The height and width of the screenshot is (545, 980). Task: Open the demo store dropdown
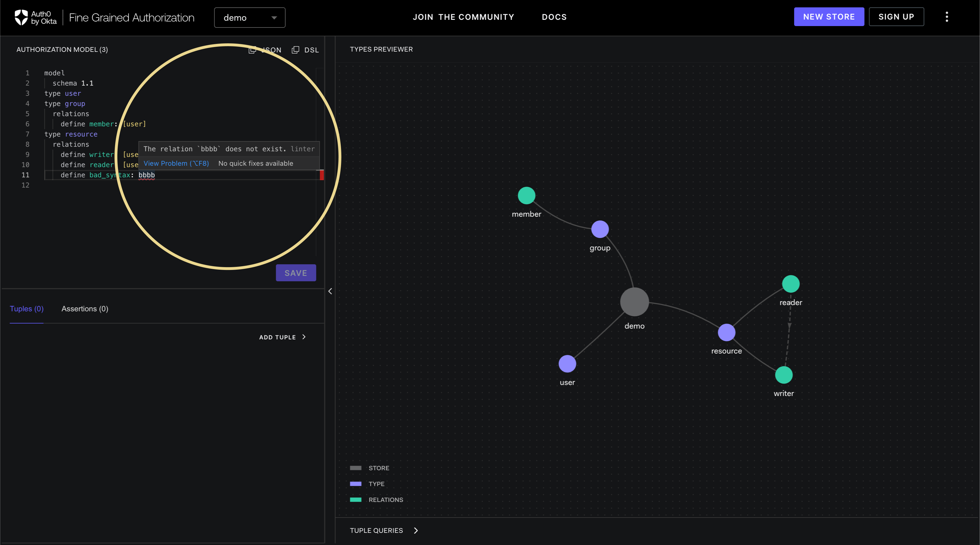pos(249,18)
